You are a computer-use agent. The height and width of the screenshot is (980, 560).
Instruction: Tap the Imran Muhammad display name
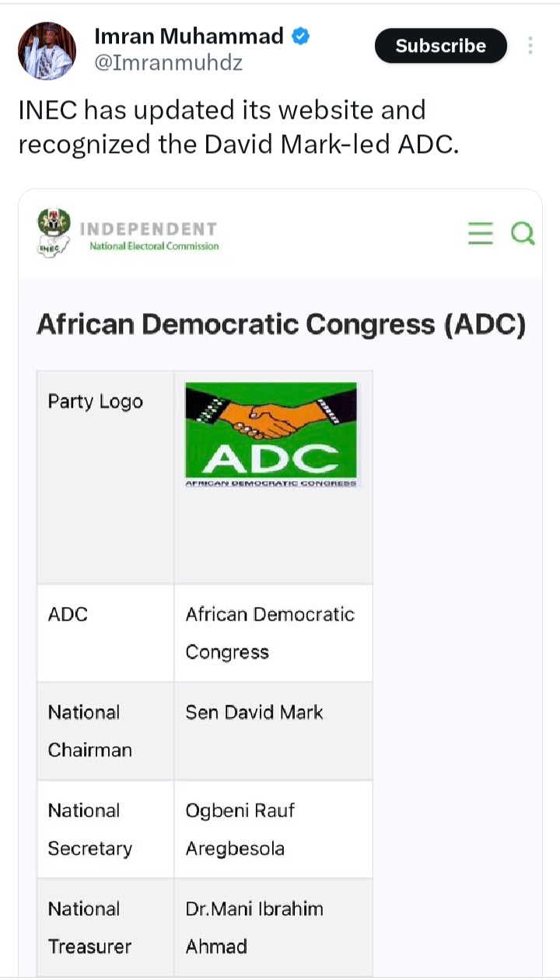pos(189,36)
